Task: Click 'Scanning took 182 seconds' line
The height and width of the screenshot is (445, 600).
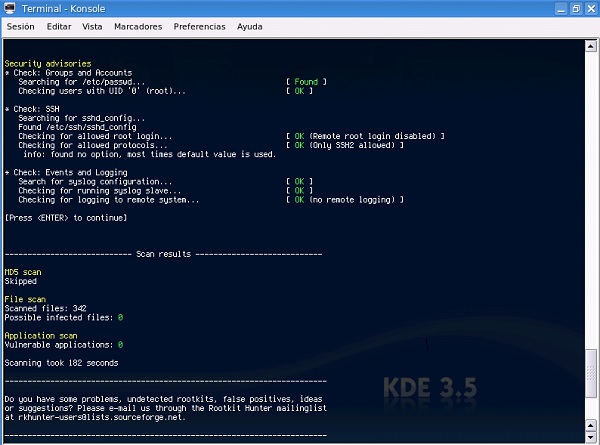Action: [x=61, y=363]
